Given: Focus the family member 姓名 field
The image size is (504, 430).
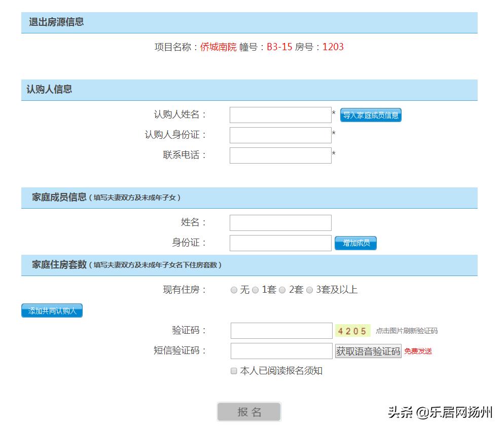Looking at the screenshot, I should pos(280,223).
